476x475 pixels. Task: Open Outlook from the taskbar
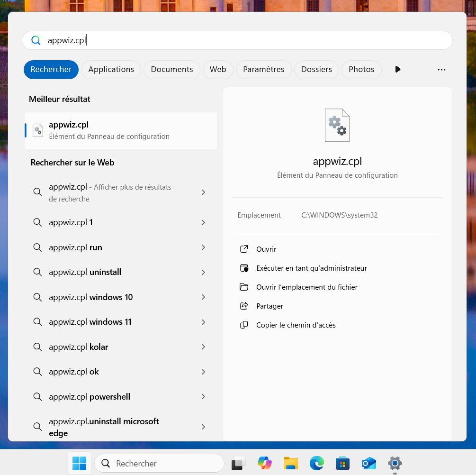coord(368,463)
